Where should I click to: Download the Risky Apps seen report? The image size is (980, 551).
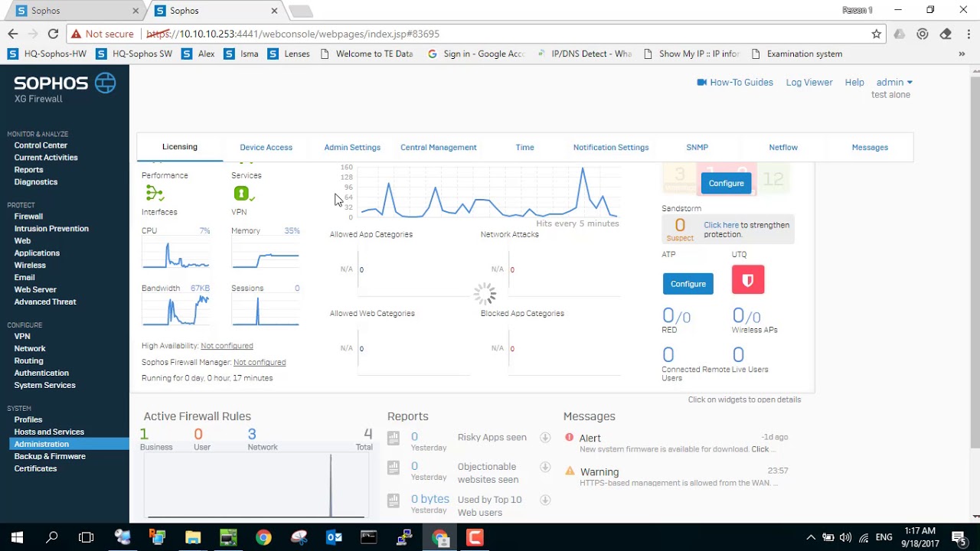tap(545, 438)
